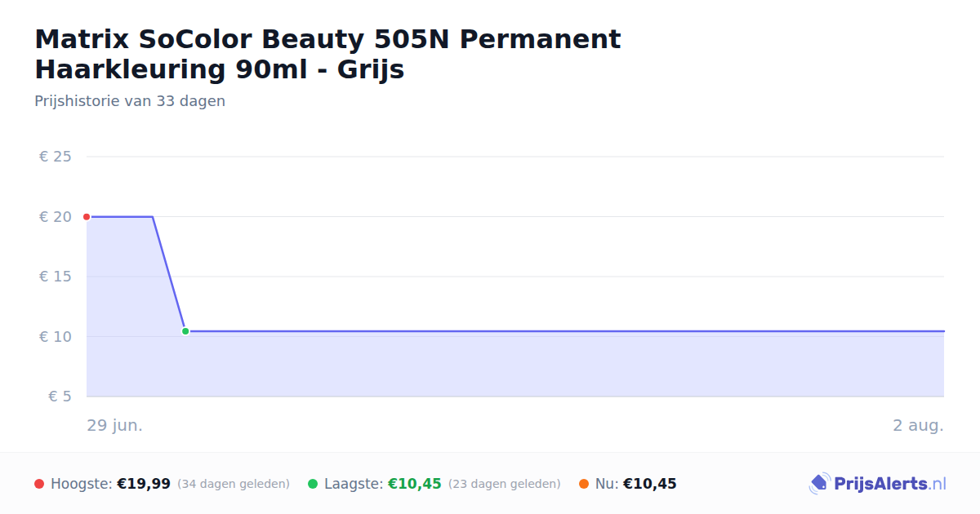Click the 2 aug. end date label
The width and height of the screenshot is (980, 514).
click(x=919, y=425)
